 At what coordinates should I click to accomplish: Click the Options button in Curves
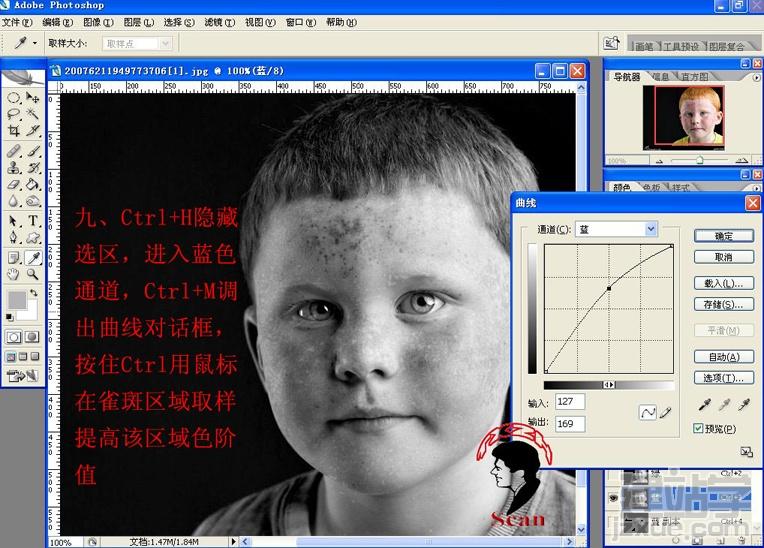(724, 378)
